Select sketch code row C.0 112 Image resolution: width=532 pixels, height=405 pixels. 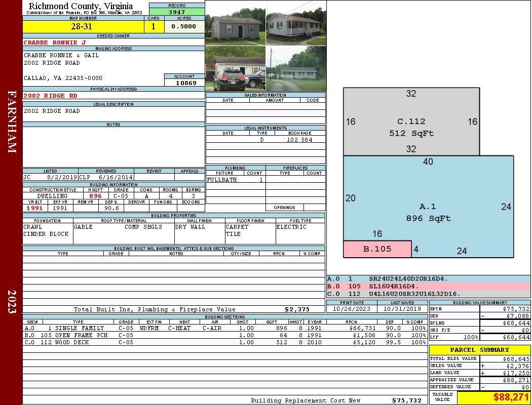(x=428, y=294)
